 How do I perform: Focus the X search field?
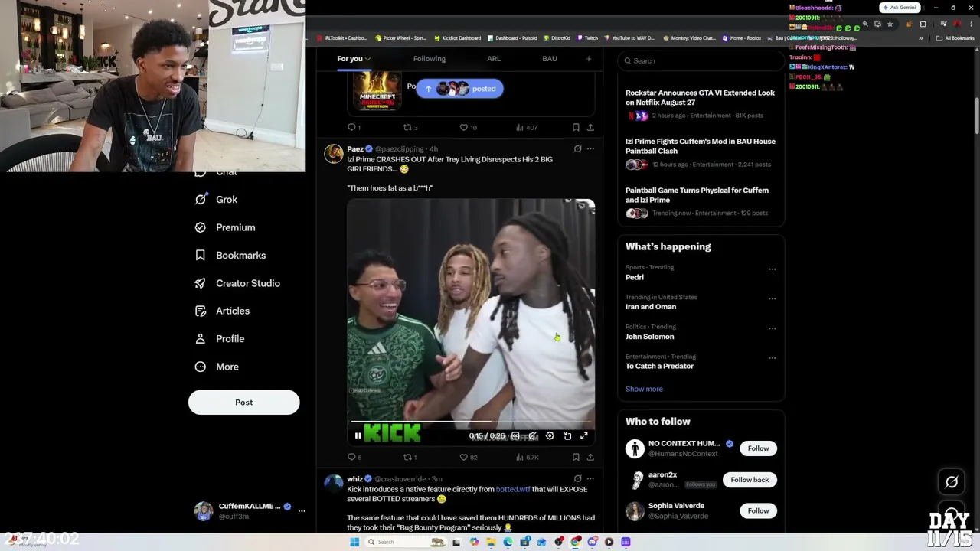click(x=701, y=60)
